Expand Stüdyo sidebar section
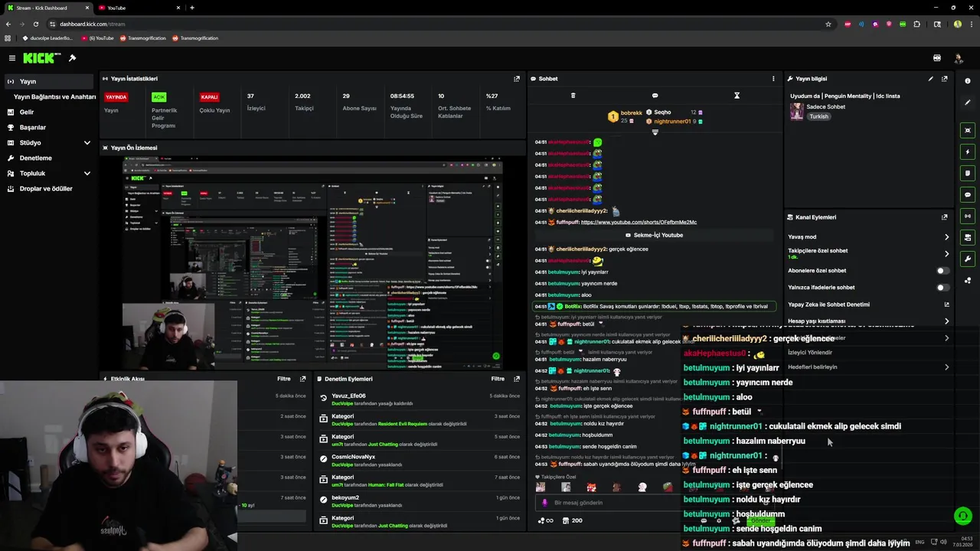Screen dimensions: 980x551 click(x=87, y=143)
